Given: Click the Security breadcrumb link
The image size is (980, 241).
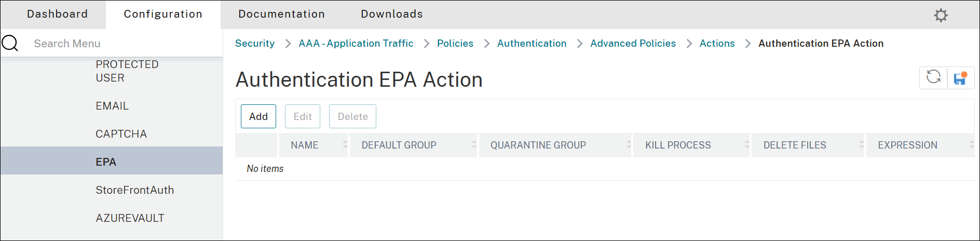Looking at the screenshot, I should point(255,44).
